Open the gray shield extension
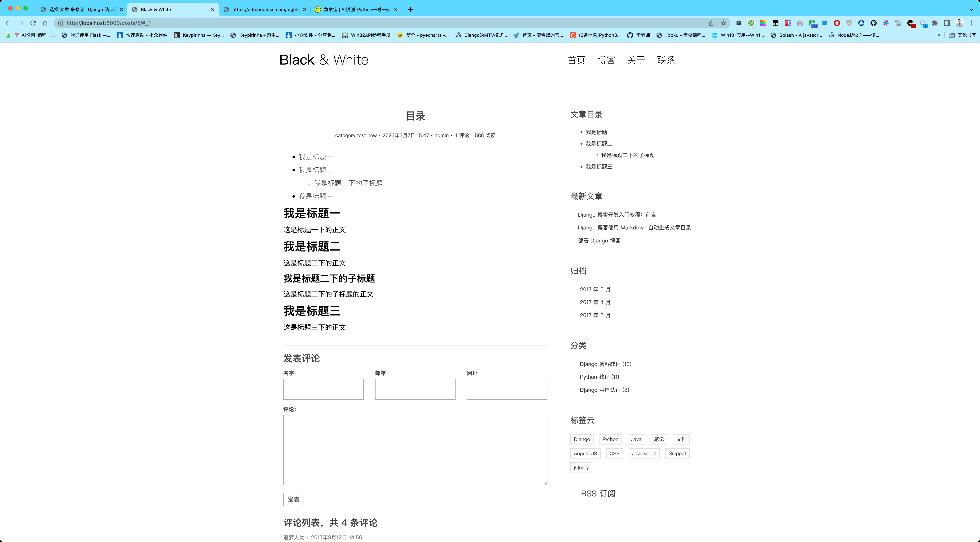Viewport: 980px width, 542px height. click(849, 23)
